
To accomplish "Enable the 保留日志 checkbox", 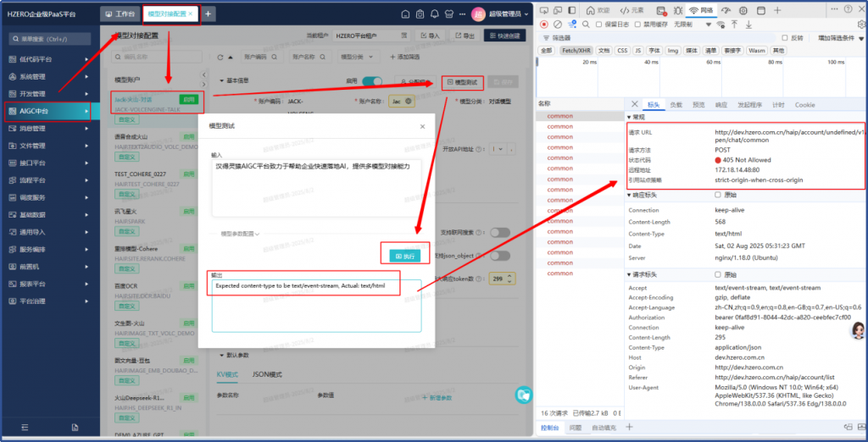I will pyautogui.click(x=599, y=25).
